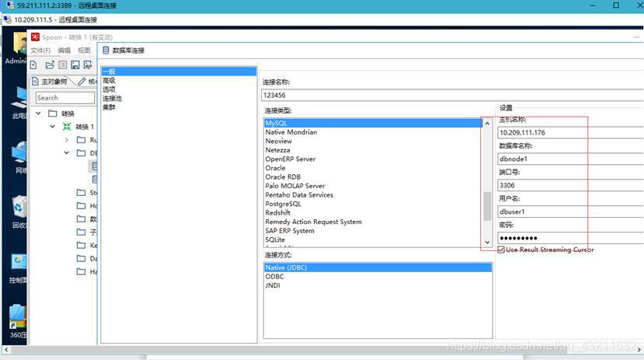Click the St folder icon in tree
Viewport: 644px width, 360px height.
pyautogui.click(x=82, y=192)
